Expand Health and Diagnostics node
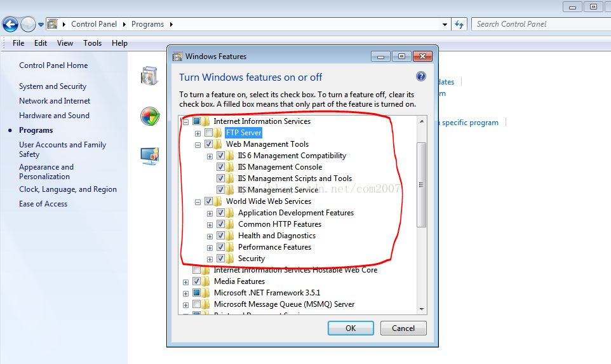 point(210,236)
